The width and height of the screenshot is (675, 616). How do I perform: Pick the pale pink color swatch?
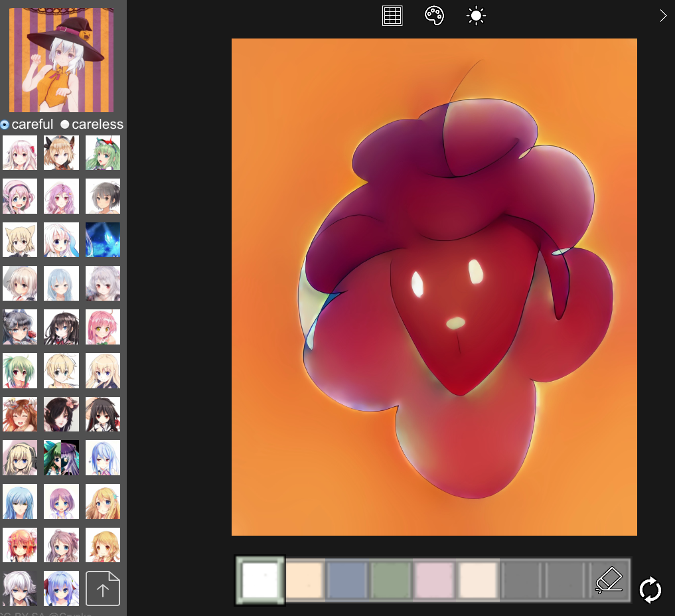pyautogui.click(x=434, y=580)
